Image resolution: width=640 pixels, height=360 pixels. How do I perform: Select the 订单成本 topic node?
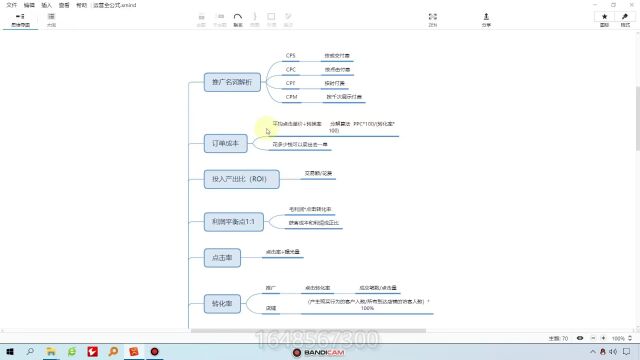click(226, 144)
